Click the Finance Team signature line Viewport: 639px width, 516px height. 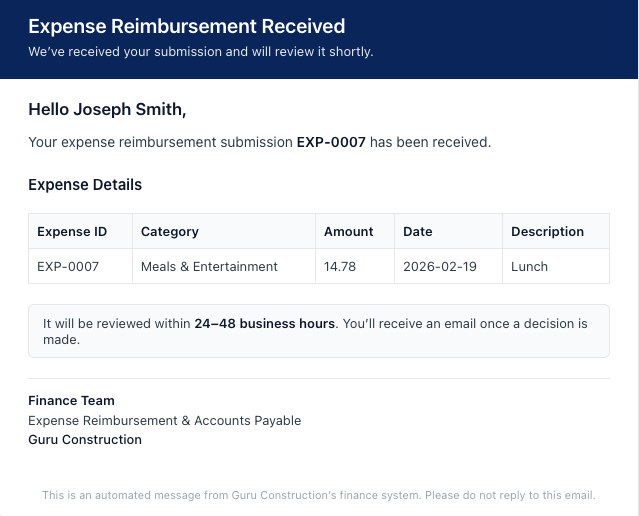tap(71, 401)
